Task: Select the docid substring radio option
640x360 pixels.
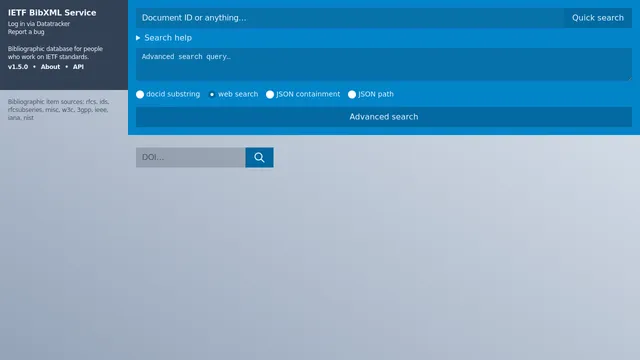Action: pos(140,94)
